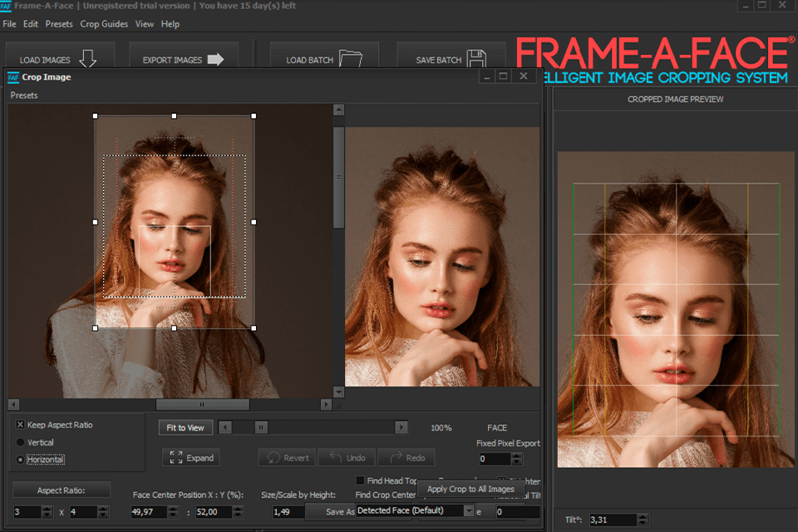Click the vertical scrollbar thumb of image view
Image resolution: width=798 pixels, height=532 pixels.
click(338, 177)
